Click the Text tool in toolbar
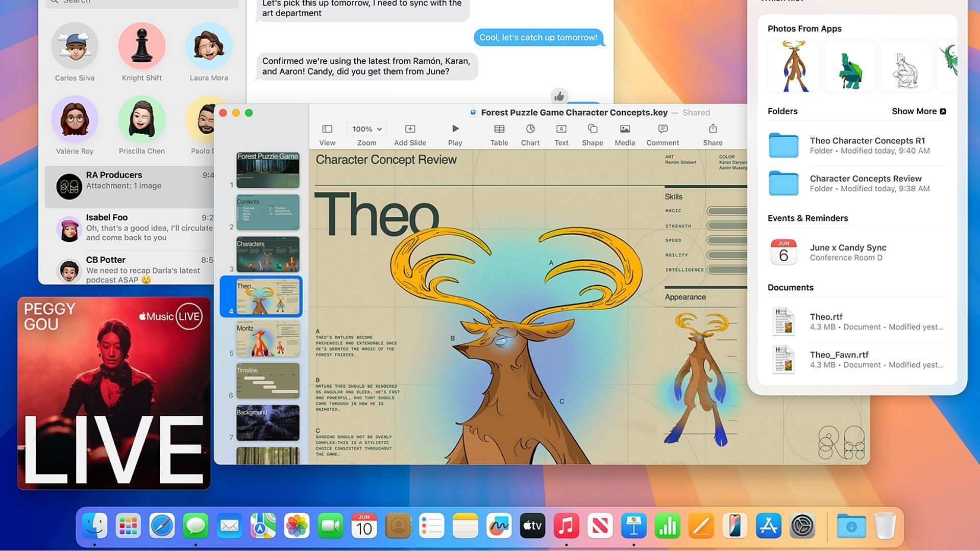 [x=561, y=134]
